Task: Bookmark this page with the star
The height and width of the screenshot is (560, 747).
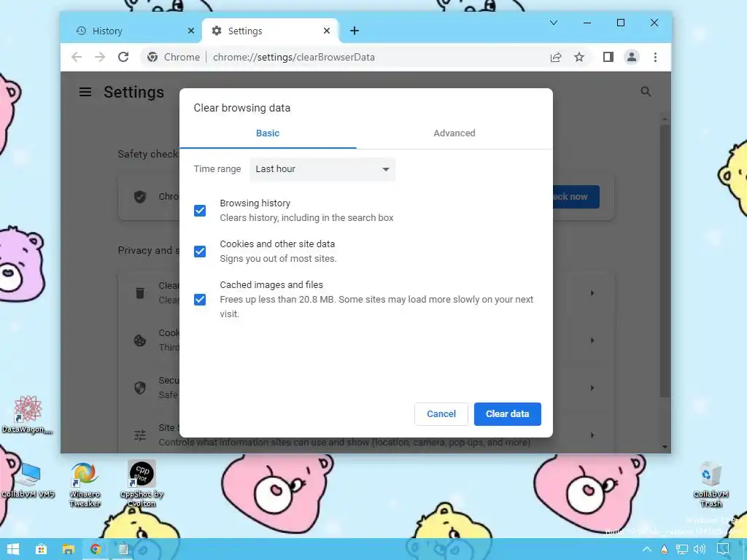Action: point(578,57)
